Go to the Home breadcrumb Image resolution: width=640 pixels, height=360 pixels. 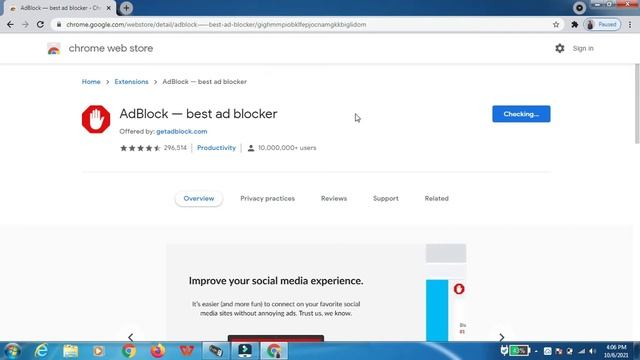pyautogui.click(x=91, y=82)
